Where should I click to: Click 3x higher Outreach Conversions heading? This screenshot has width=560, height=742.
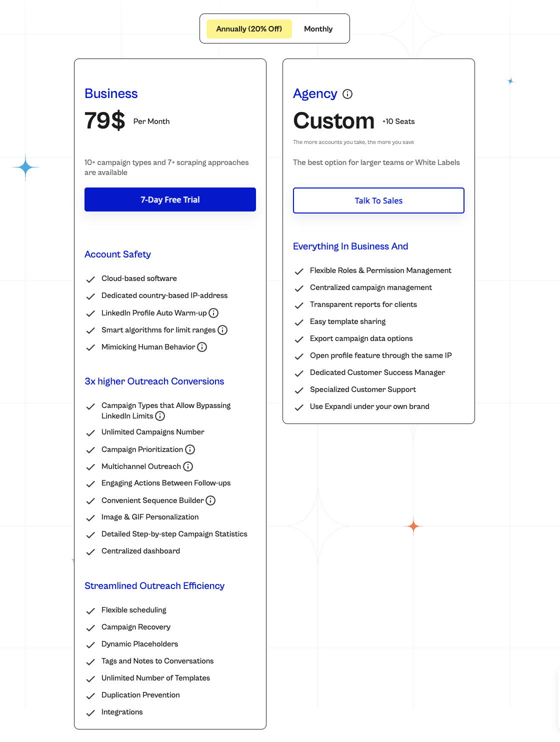click(154, 381)
